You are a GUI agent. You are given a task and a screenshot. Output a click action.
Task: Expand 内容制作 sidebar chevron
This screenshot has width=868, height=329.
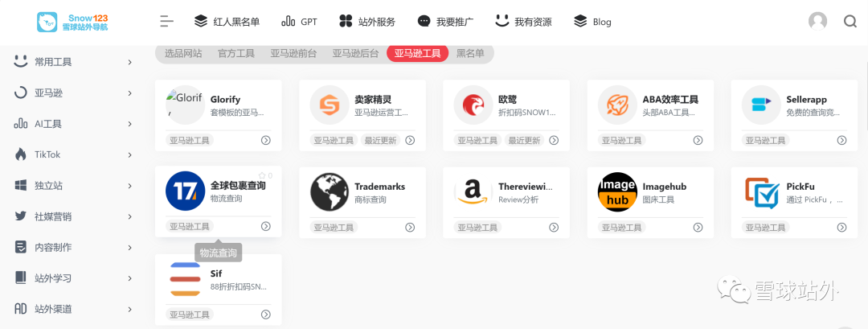(129, 247)
